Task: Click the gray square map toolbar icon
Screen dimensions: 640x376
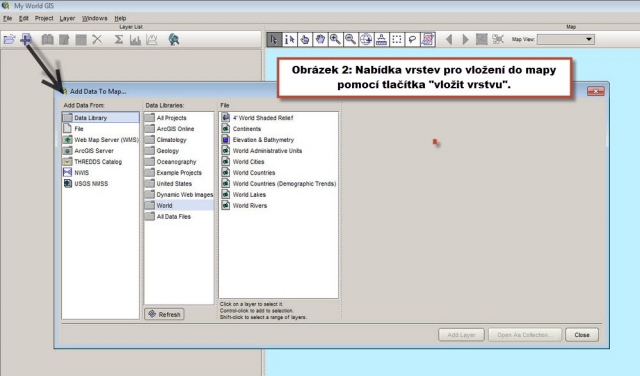Action: [x=482, y=39]
